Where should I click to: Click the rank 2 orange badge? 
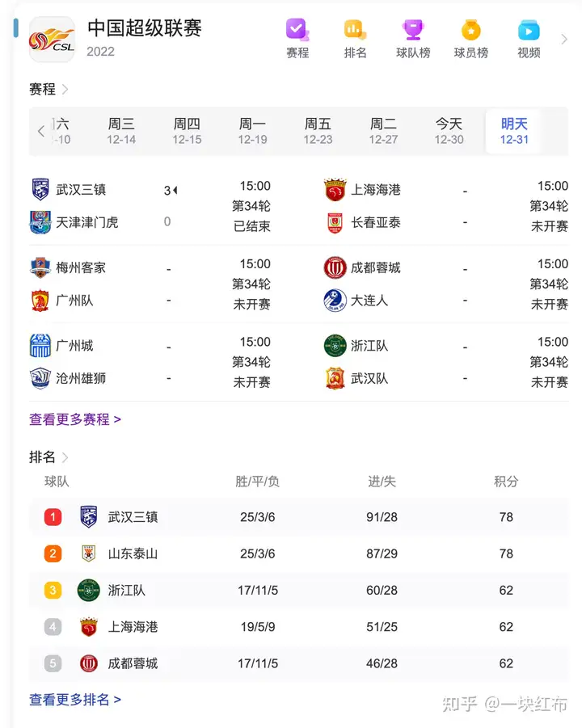click(53, 553)
